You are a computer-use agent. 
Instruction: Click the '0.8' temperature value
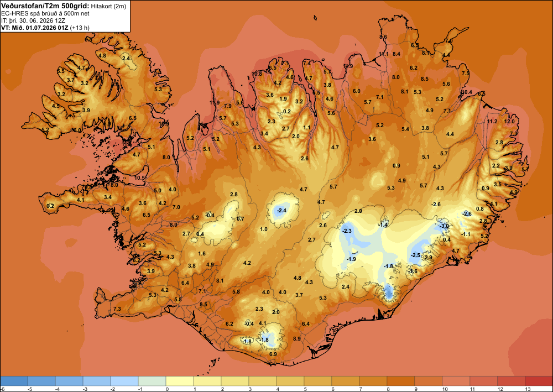tap(480, 208)
